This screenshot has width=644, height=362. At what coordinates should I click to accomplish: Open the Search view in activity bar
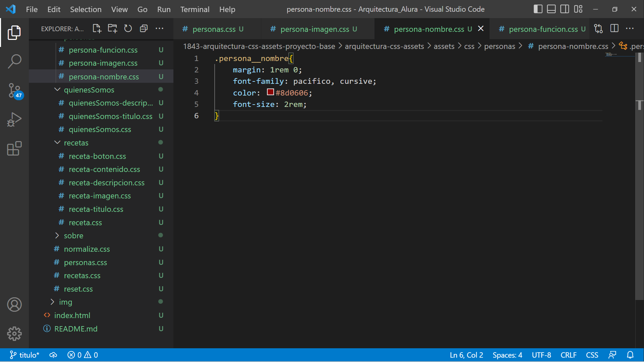[x=14, y=62]
